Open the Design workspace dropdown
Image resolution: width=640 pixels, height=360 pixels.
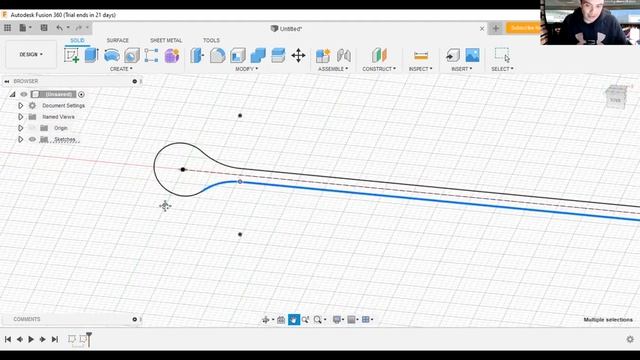coord(31,54)
